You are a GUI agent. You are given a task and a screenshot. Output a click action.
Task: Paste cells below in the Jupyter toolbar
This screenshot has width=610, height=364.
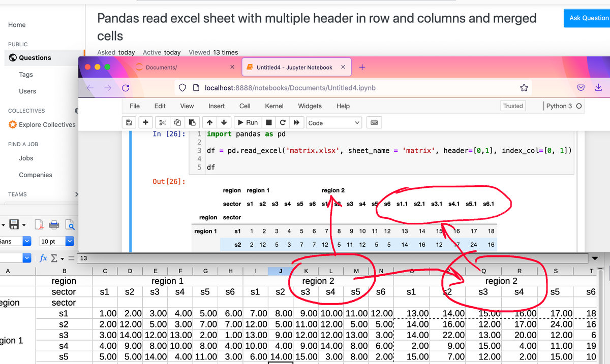192,122
